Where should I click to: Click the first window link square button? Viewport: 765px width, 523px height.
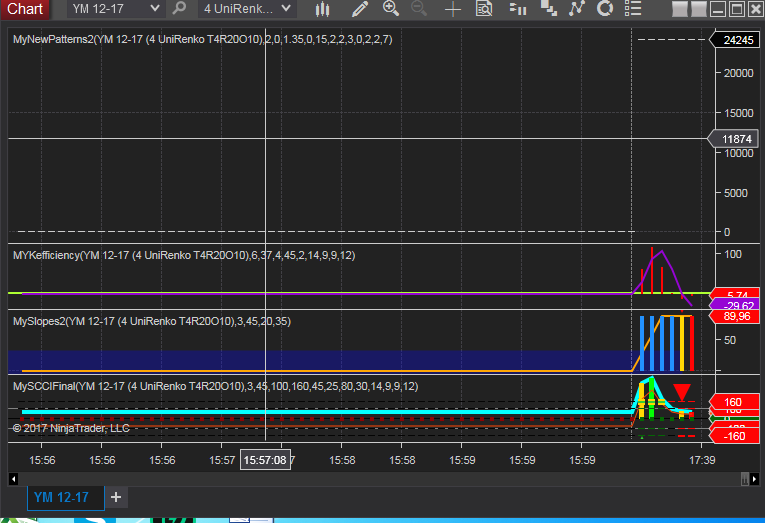pyautogui.click(x=679, y=9)
